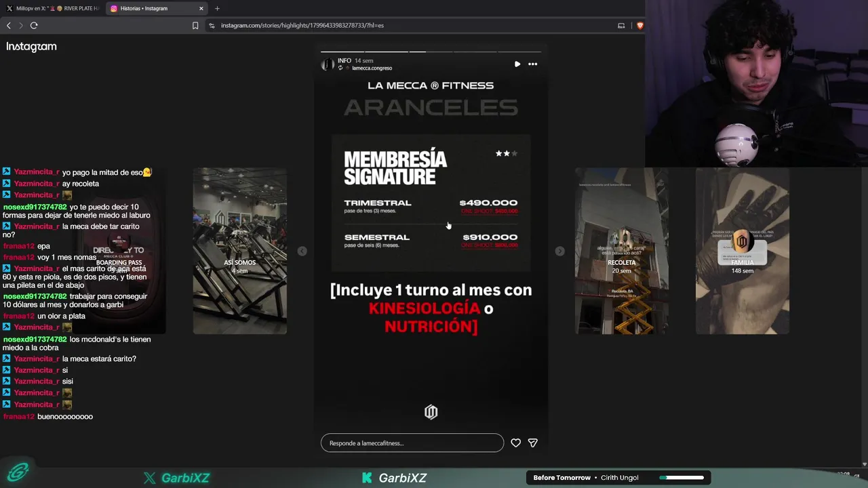The image size is (868, 488).
Task: Click the SEMESTRAL plan label
Action: [x=377, y=237]
